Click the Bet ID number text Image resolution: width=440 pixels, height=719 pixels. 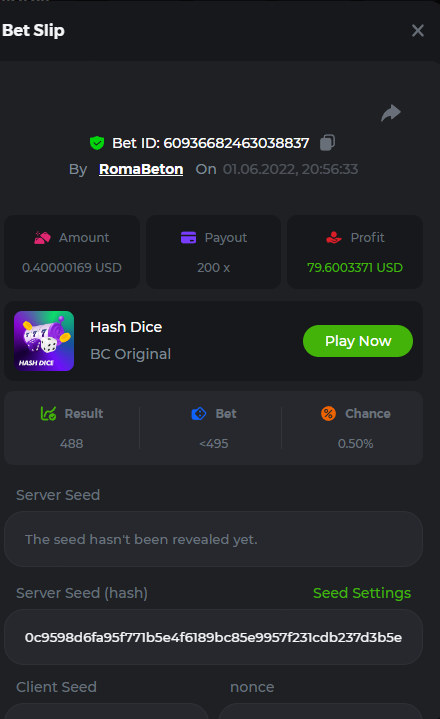236,143
